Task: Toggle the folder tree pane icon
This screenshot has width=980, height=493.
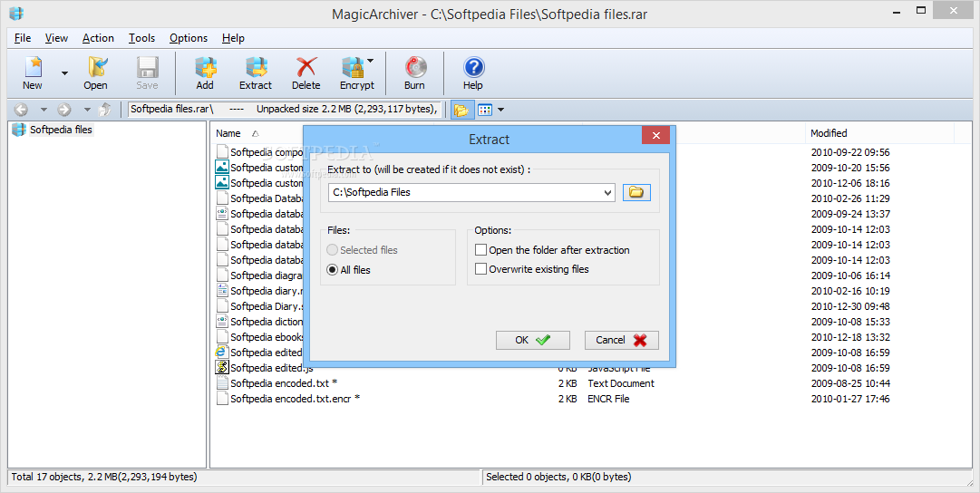Action: 461,110
